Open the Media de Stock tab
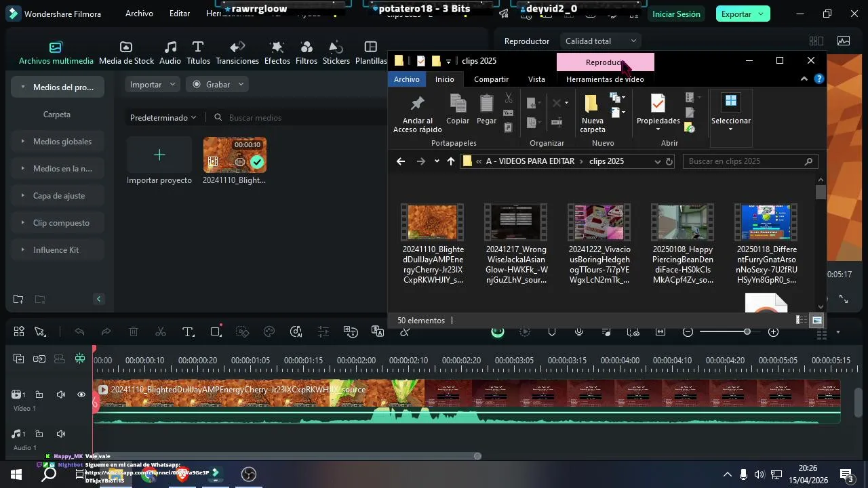 (x=126, y=54)
